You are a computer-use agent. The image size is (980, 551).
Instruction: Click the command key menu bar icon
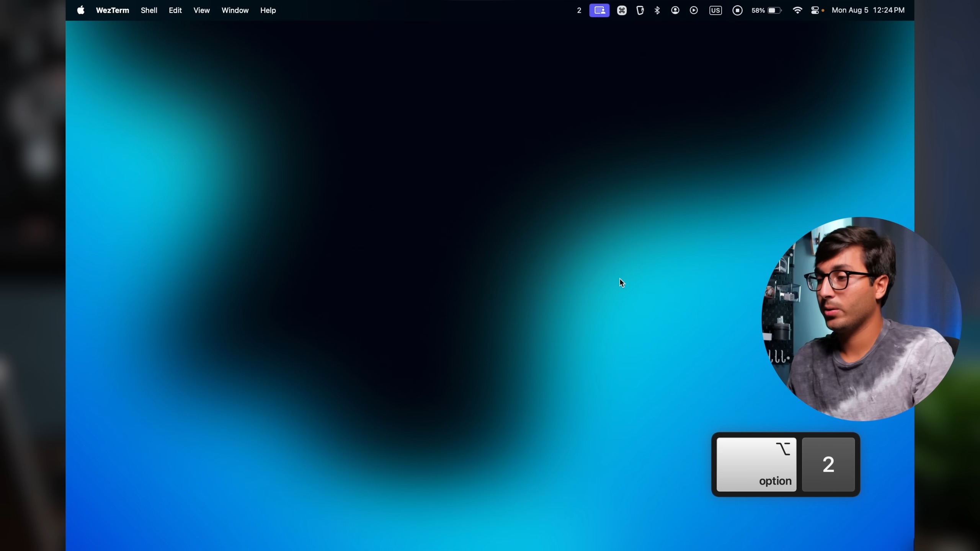[x=622, y=10]
